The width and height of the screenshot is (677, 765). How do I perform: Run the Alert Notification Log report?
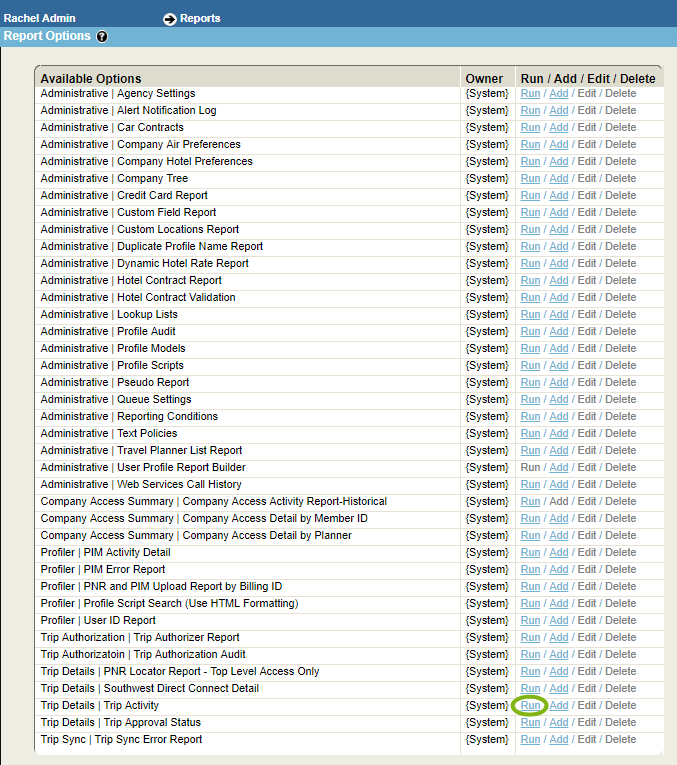(x=530, y=111)
